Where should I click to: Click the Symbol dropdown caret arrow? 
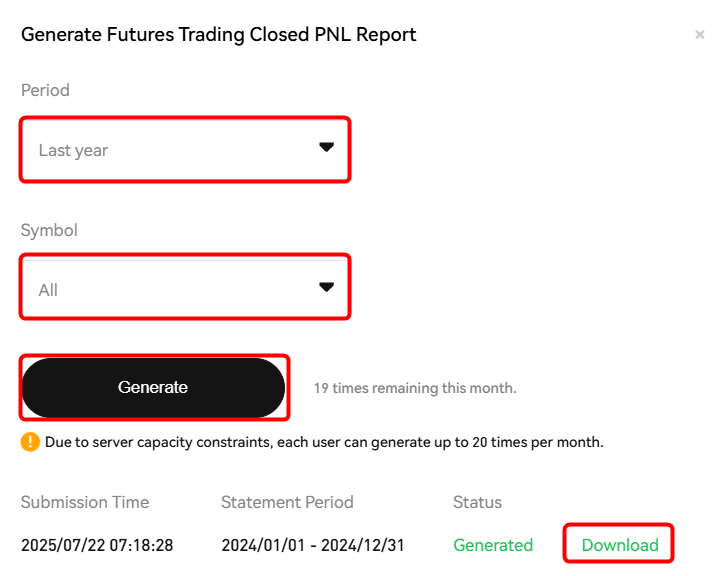[x=326, y=288]
